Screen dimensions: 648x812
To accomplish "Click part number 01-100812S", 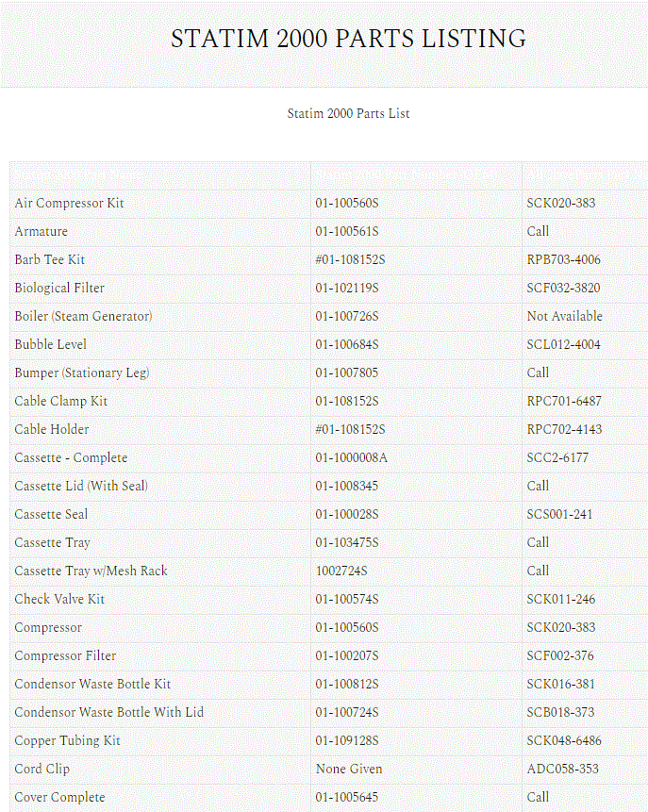I will tap(346, 684).
